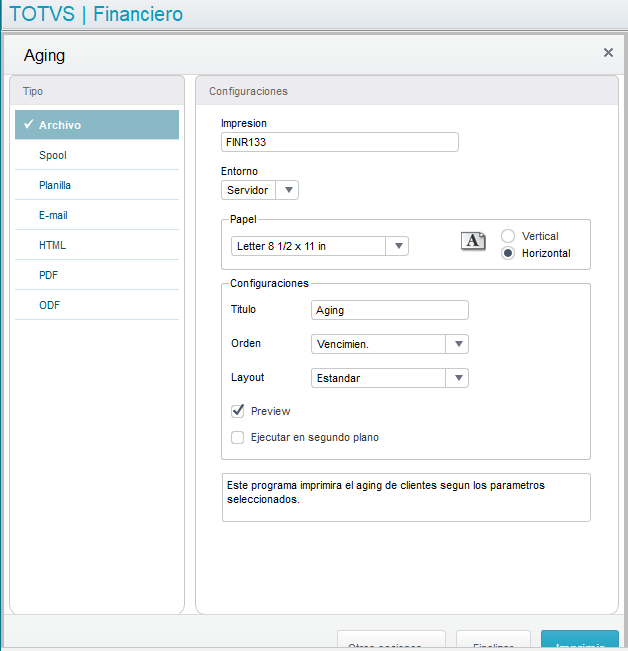The height and width of the screenshot is (651, 628).
Task: Open the Orden Vencimien. dropdown
Action: pyautogui.click(x=457, y=344)
